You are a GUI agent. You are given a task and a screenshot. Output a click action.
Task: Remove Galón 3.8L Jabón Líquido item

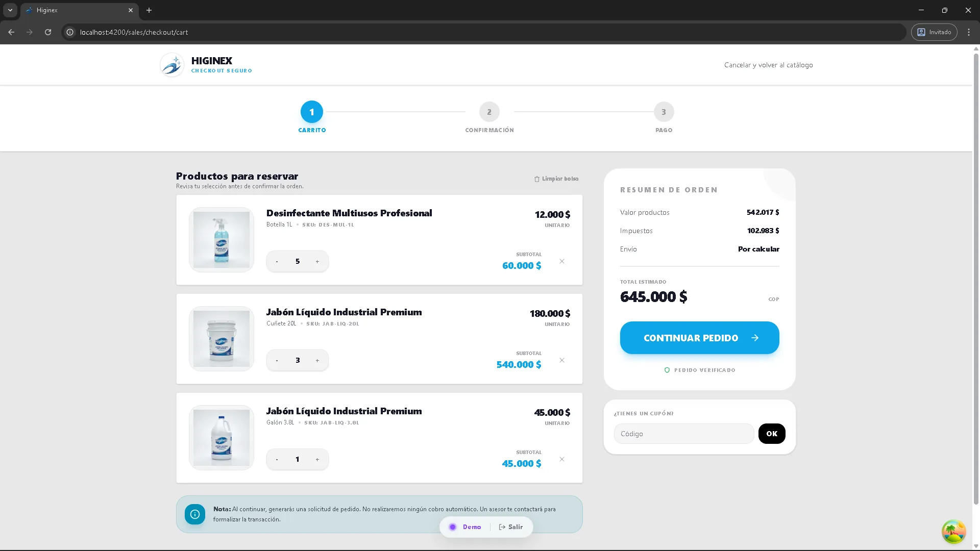561,459
